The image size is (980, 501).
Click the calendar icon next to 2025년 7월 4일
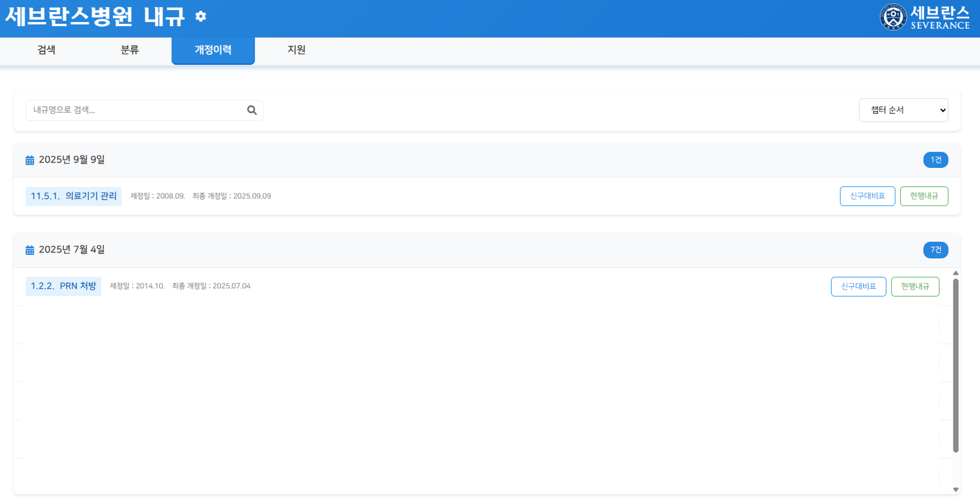tap(30, 250)
